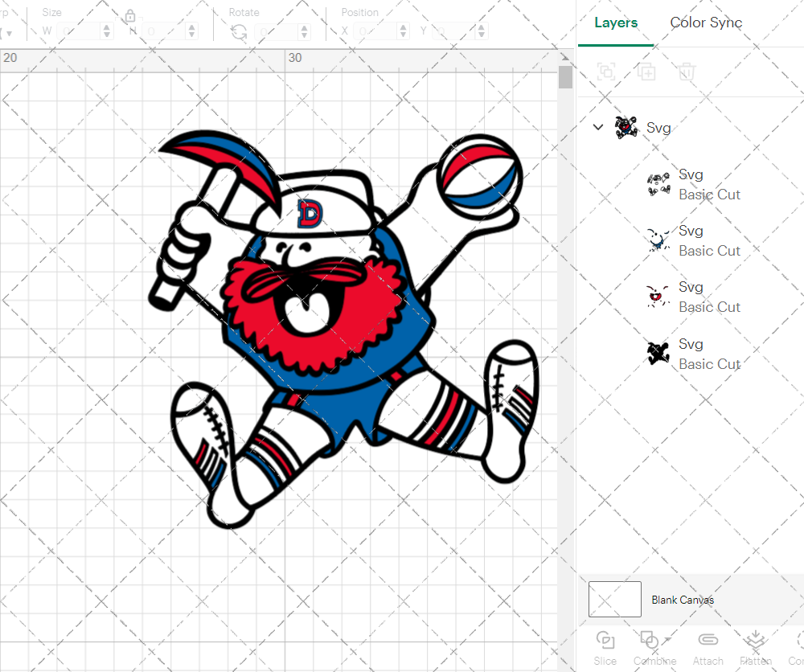Click the Position X input field
The height and width of the screenshot is (672, 804).
pyautogui.click(x=375, y=31)
